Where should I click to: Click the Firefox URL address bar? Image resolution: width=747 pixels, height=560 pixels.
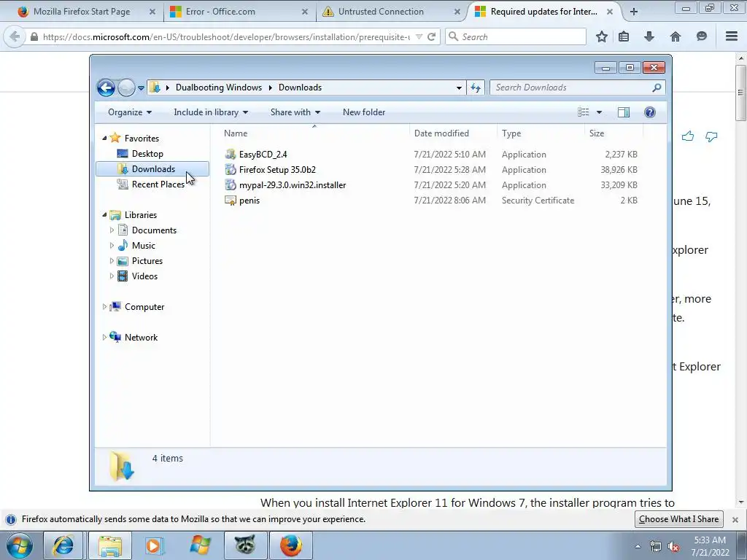click(226, 36)
